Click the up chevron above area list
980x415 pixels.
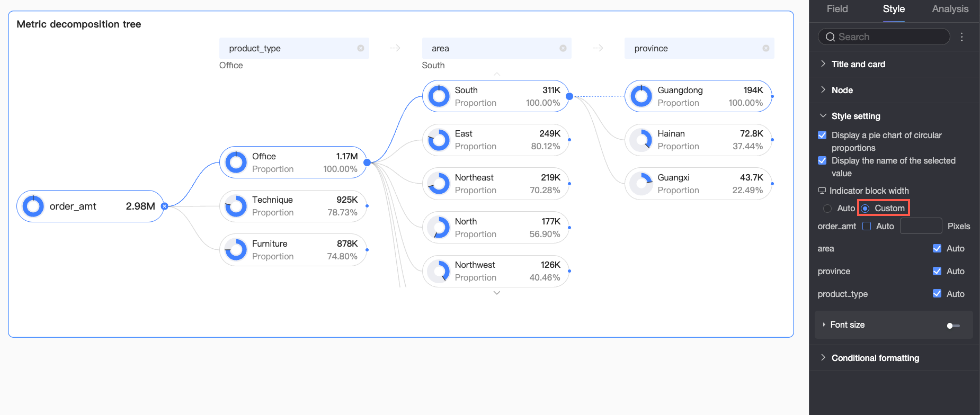496,75
